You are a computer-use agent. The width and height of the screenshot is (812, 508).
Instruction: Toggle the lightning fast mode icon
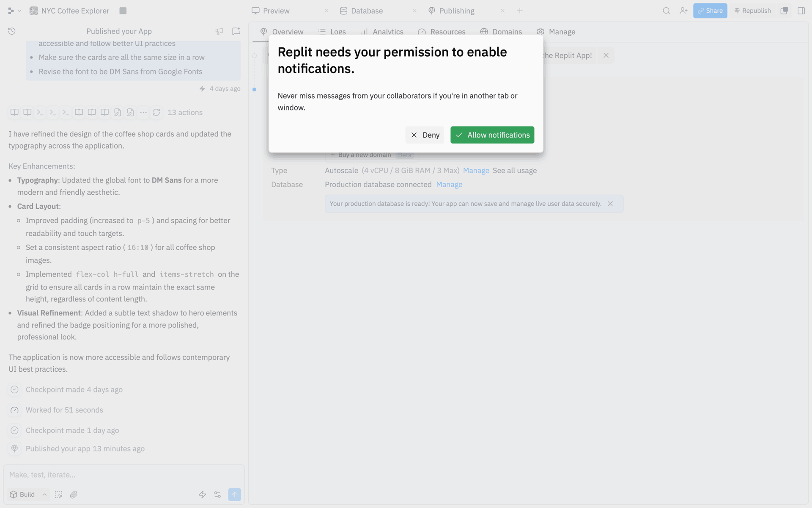click(203, 494)
